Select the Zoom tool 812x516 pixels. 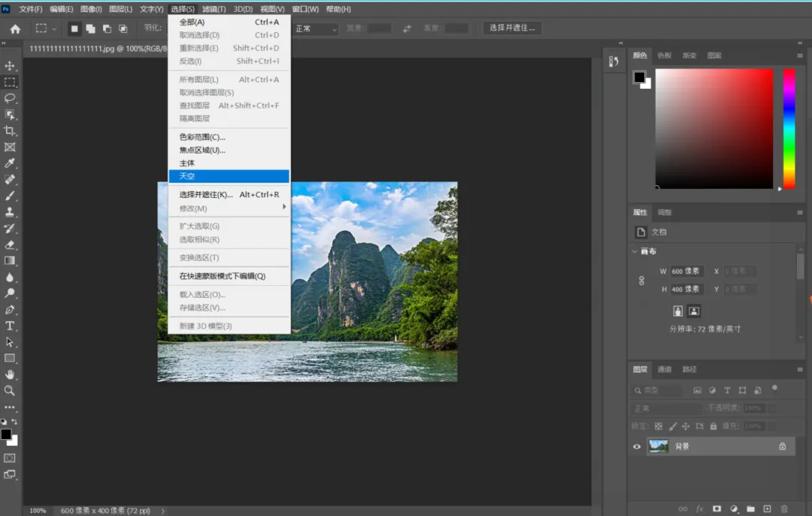[x=10, y=390]
